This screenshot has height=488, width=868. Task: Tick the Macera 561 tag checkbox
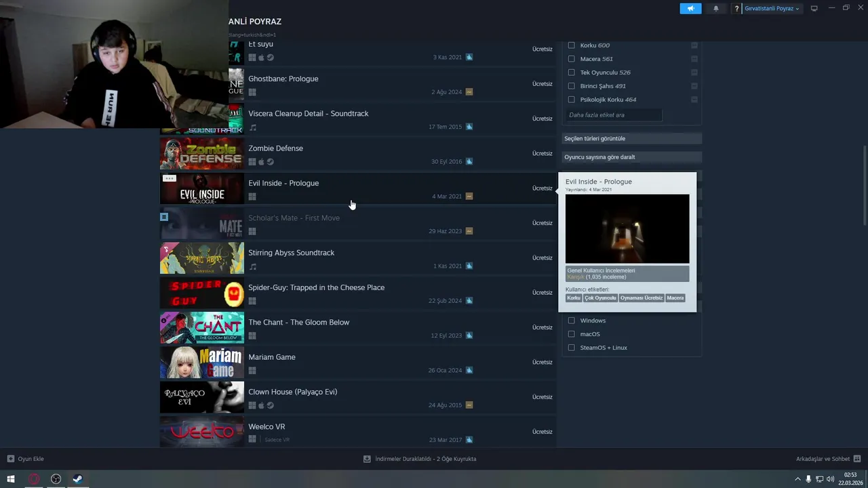pos(571,58)
